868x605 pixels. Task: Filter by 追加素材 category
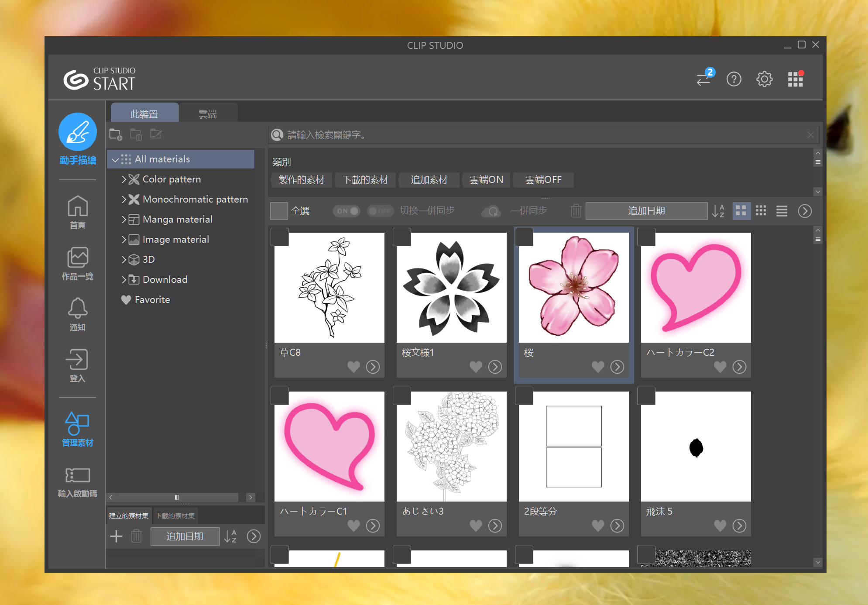point(429,180)
